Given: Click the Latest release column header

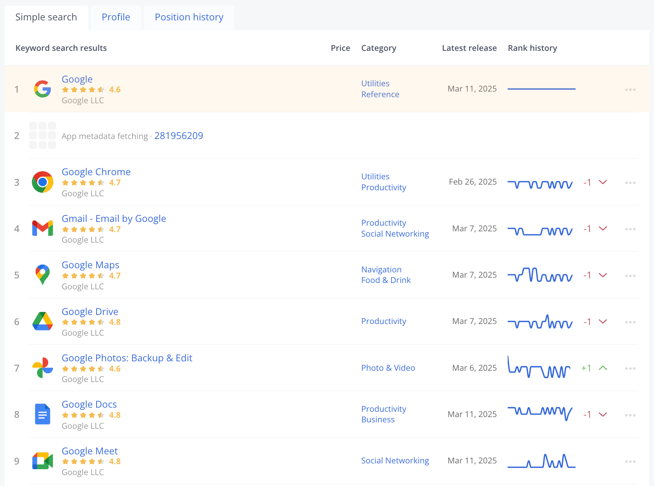Looking at the screenshot, I should pos(469,48).
